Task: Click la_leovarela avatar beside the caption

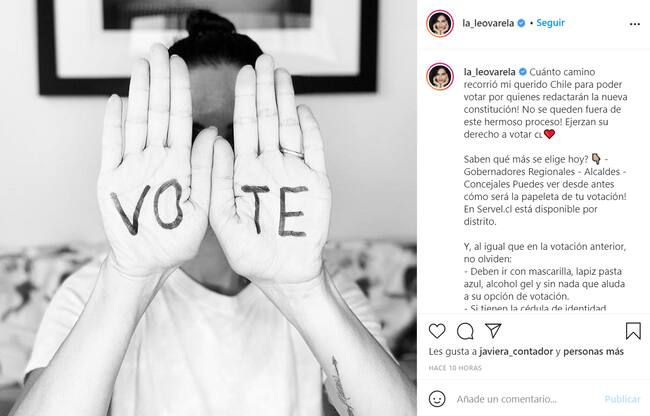Action: tap(440, 76)
